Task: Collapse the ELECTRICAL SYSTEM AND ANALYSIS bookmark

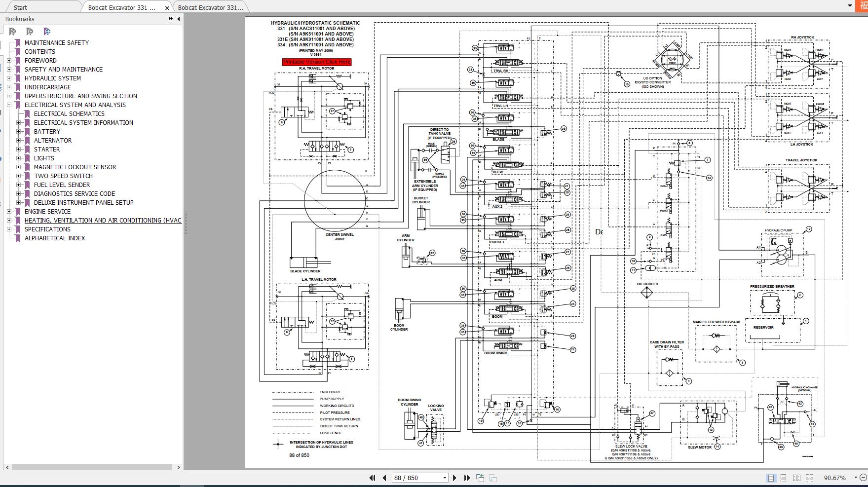Action: [9, 105]
